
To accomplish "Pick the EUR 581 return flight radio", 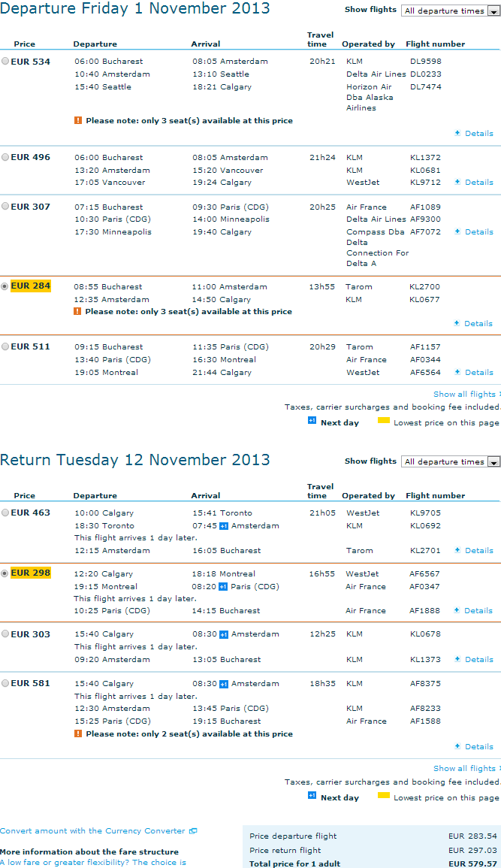I will 5,683.
